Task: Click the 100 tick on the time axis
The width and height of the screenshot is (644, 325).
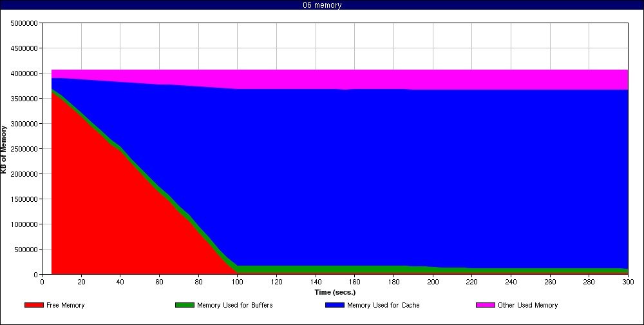Action: [x=238, y=282]
